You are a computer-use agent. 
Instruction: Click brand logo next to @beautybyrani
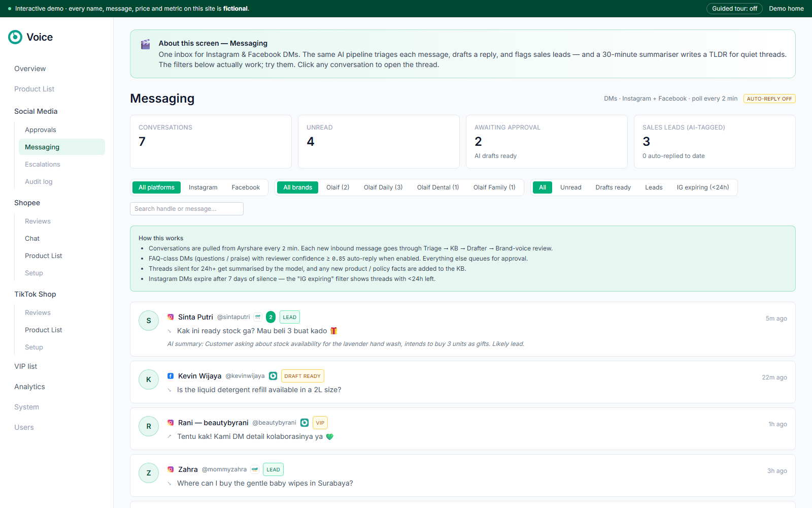304,423
